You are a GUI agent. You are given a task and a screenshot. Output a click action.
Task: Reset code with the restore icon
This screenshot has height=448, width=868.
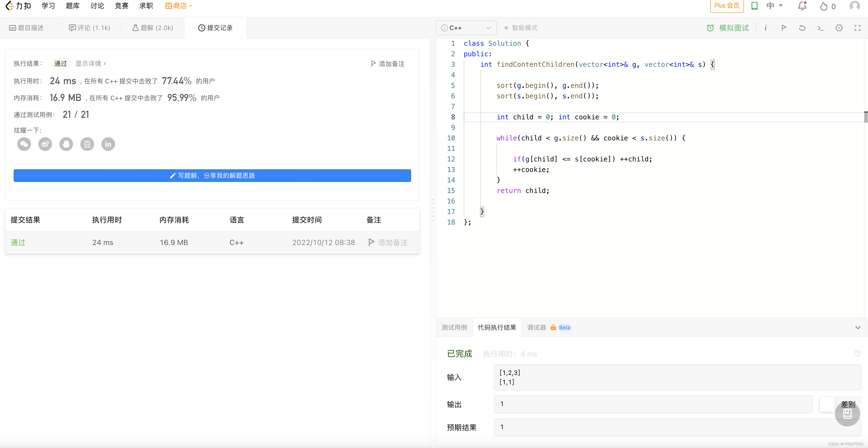802,28
